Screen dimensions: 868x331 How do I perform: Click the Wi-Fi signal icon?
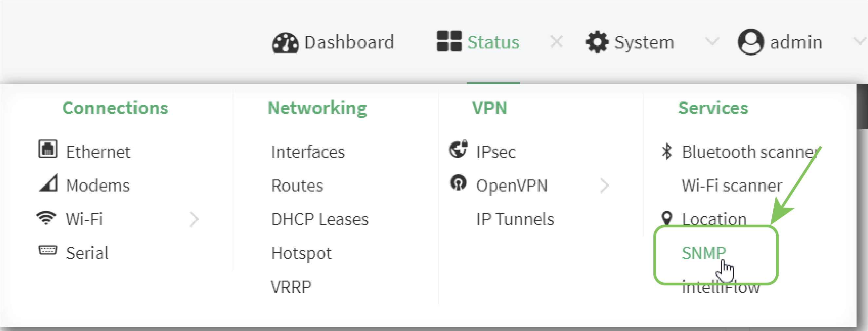pos(46,218)
